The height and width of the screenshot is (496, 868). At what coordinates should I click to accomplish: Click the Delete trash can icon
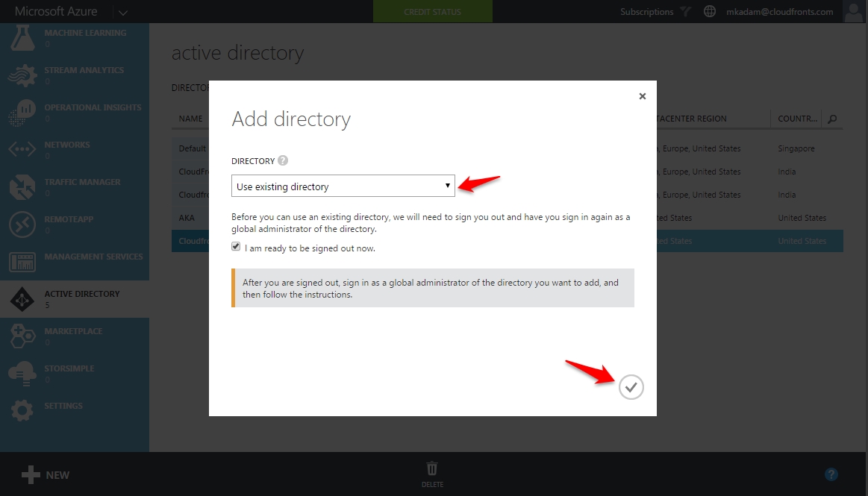[x=432, y=469]
